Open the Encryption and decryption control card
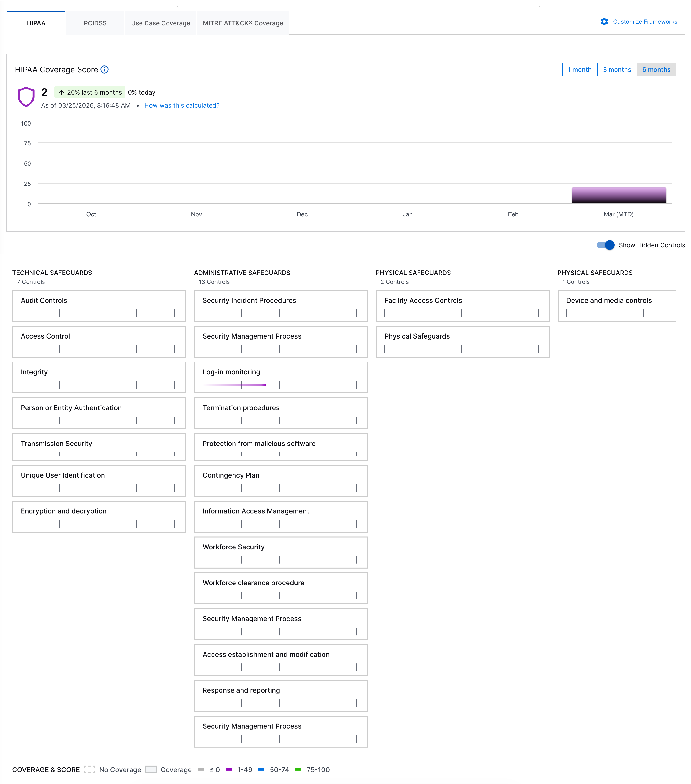Screen dimensions: 691x784 tap(99, 516)
